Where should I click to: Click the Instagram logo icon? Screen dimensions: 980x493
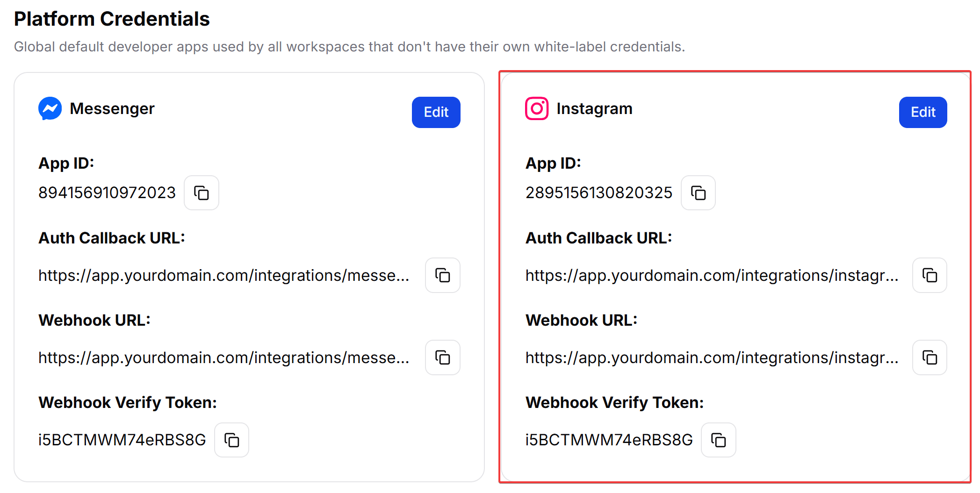click(x=537, y=108)
